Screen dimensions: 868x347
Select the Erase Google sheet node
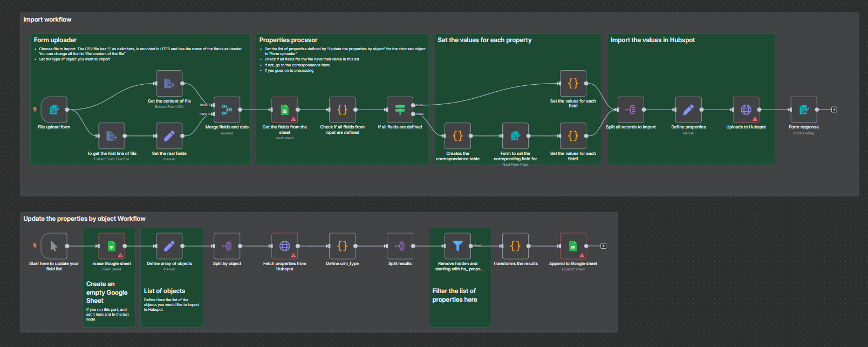pyautogui.click(x=112, y=246)
